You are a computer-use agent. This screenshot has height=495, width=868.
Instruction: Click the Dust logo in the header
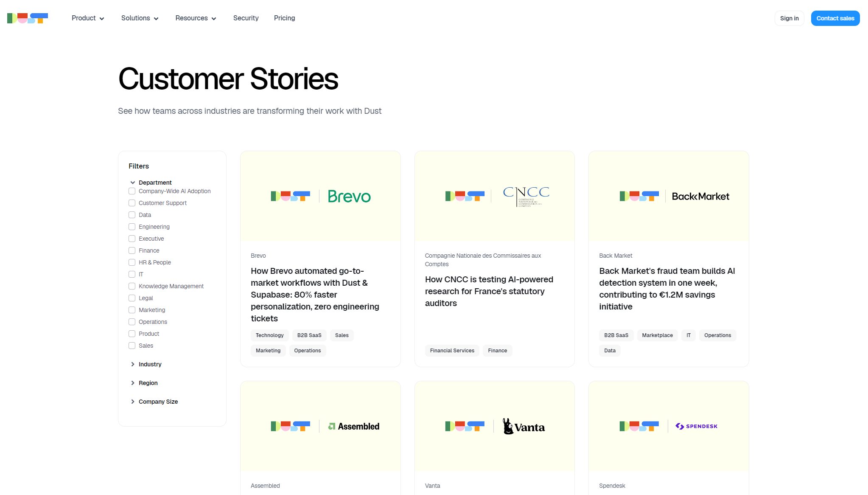point(28,18)
